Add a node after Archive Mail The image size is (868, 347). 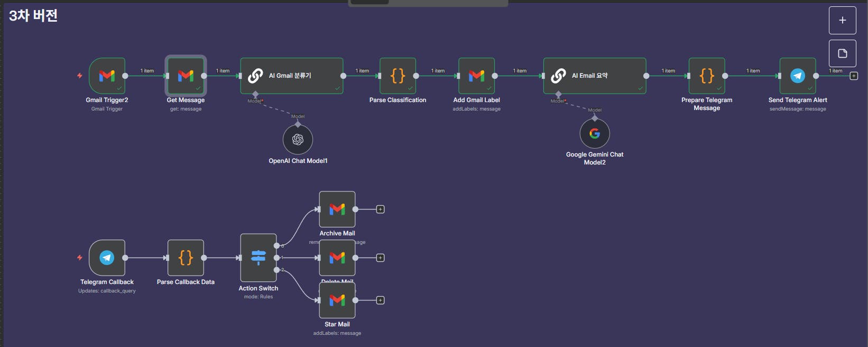click(380, 209)
